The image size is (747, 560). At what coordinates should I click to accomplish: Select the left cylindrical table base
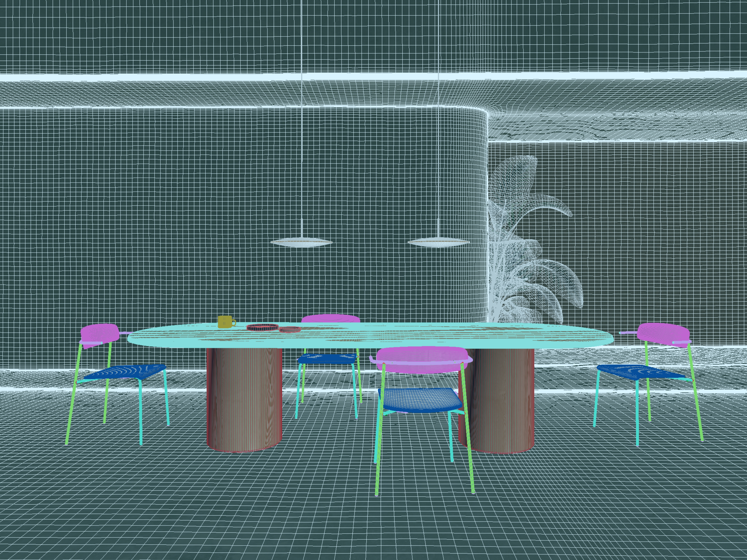[244, 400]
